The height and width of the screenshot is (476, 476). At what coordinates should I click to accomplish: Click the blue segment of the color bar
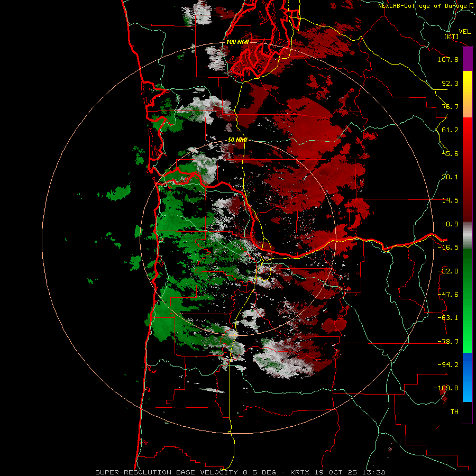pyautogui.click(x=467, y=377)
